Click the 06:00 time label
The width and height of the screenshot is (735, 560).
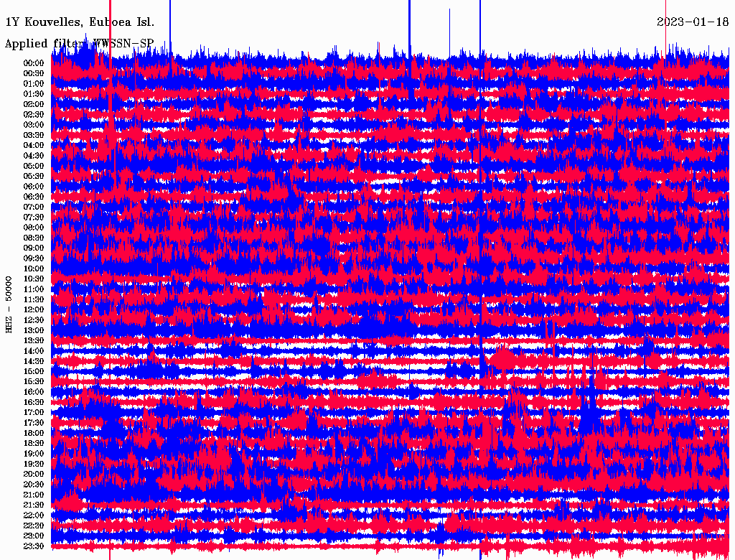click(34, 187)
